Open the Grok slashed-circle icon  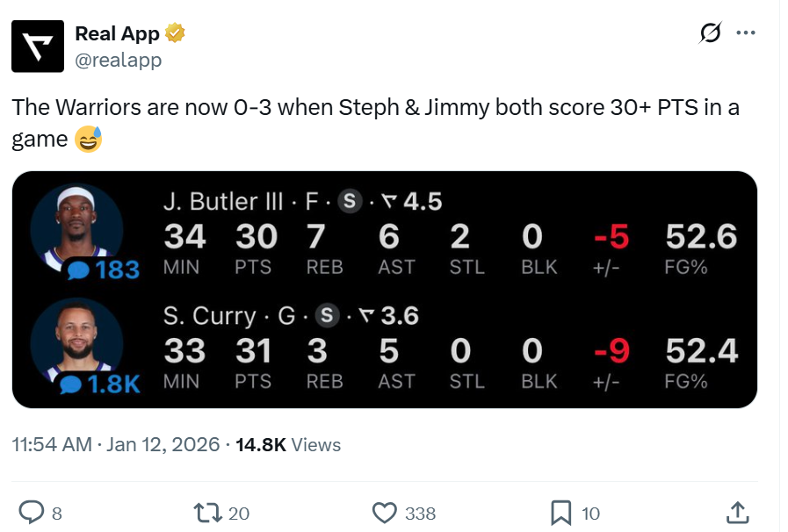pos(709,34)
